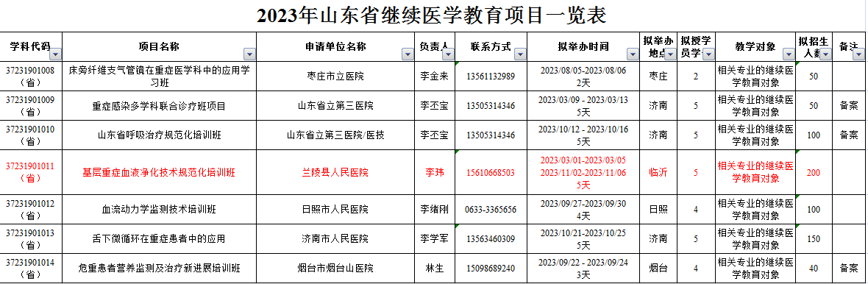Select unit cell 山东省立第三医院/医技
Screen dimensions: 868x284
click(x=335, y=135)
